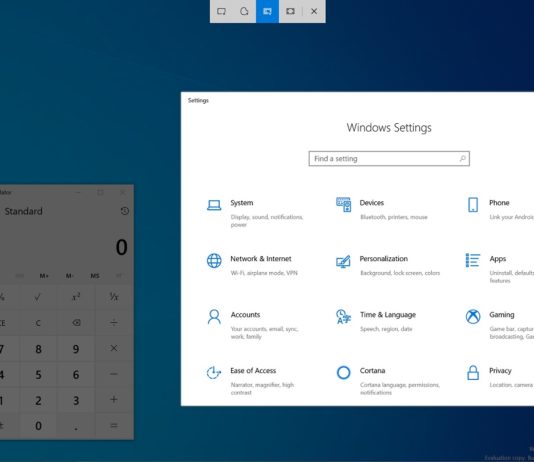
Task: Click the System settings label
Action: click(x=242, y=203)
